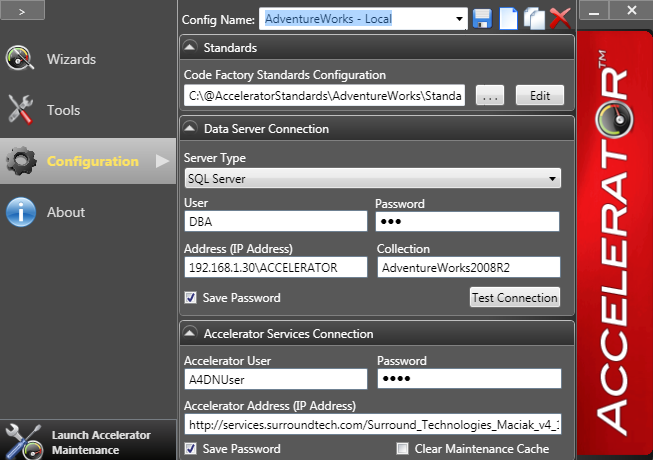Open the Wizards menu item
Viewport: 653px width, 460px height.
pyautogui.click(x=88, y=59)
